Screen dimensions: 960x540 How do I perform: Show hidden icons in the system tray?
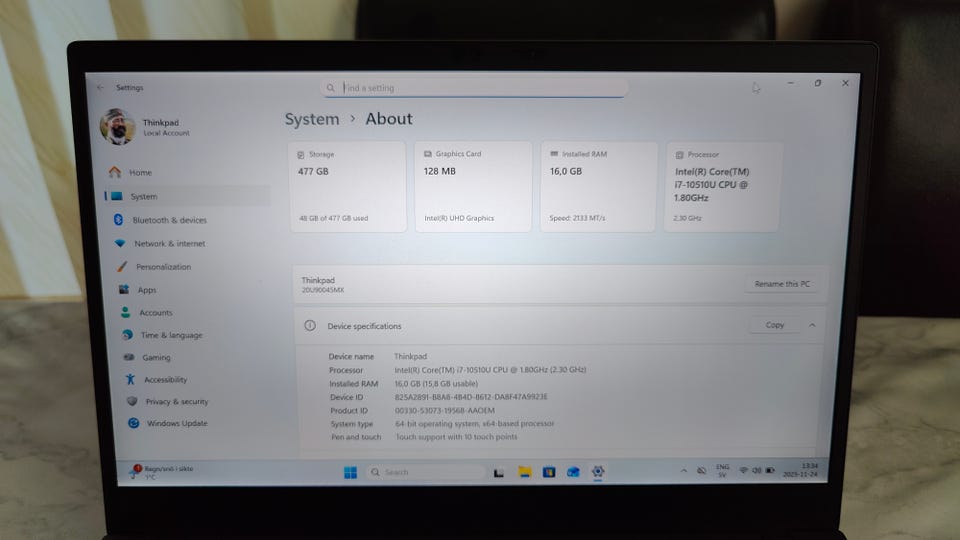684,471
